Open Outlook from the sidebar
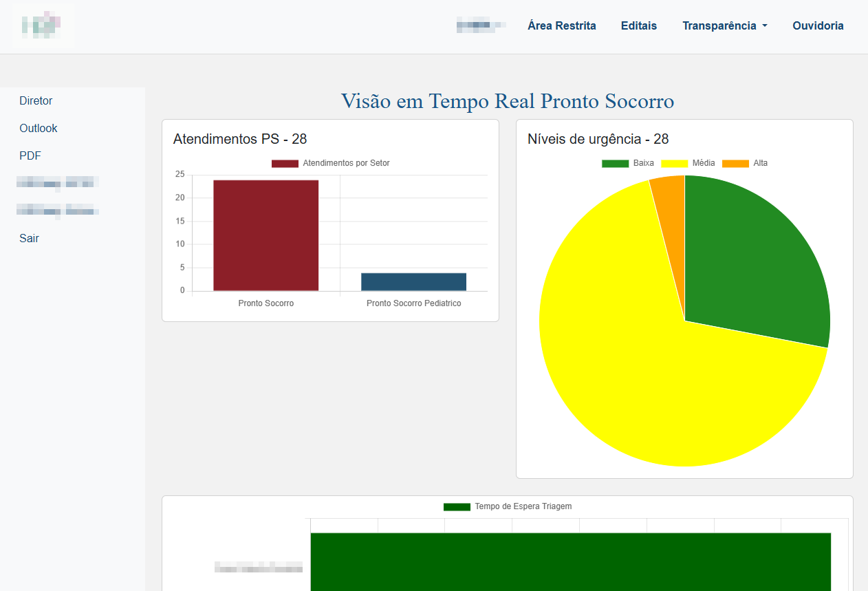This screenshot has width=868, height=591. pos(38,128)
